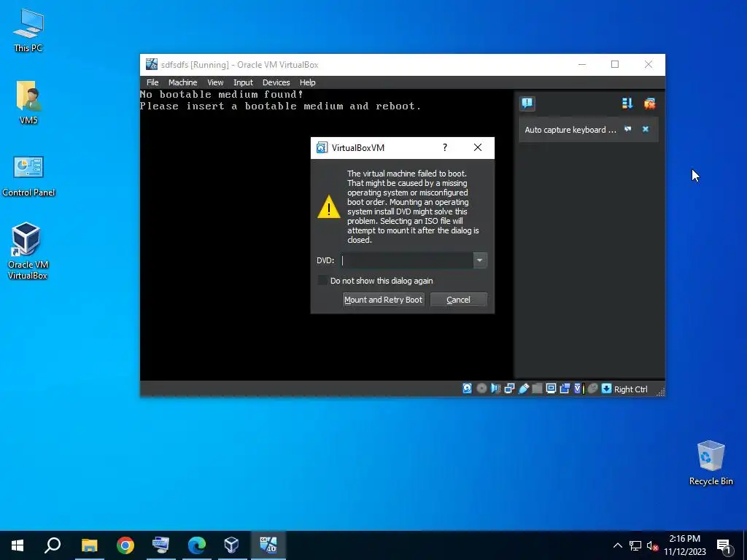The width and height of the screenshot is (747, 560).
Task: Click the yellow warning triangle icon
Action: click(x=329, y=206)
